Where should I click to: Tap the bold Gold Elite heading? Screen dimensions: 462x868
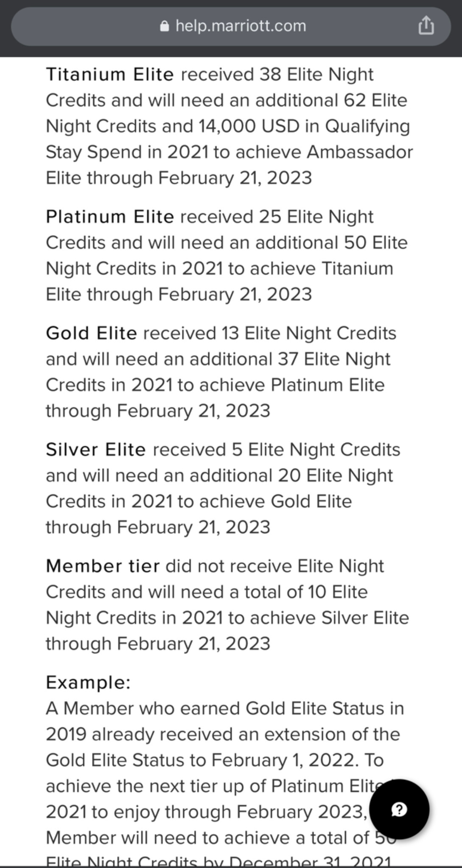91,333
